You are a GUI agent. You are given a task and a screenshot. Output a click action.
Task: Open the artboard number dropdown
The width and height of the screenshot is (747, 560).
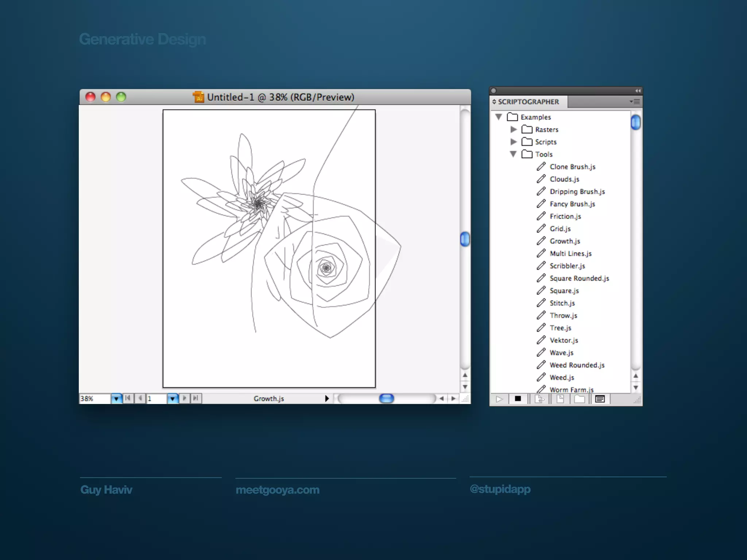pos(173,398)
